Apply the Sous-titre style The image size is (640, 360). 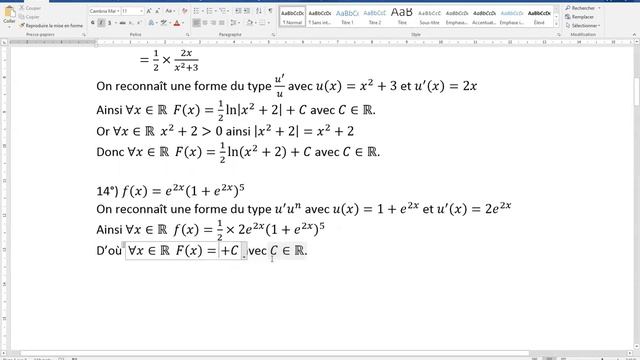click(429, 17)
